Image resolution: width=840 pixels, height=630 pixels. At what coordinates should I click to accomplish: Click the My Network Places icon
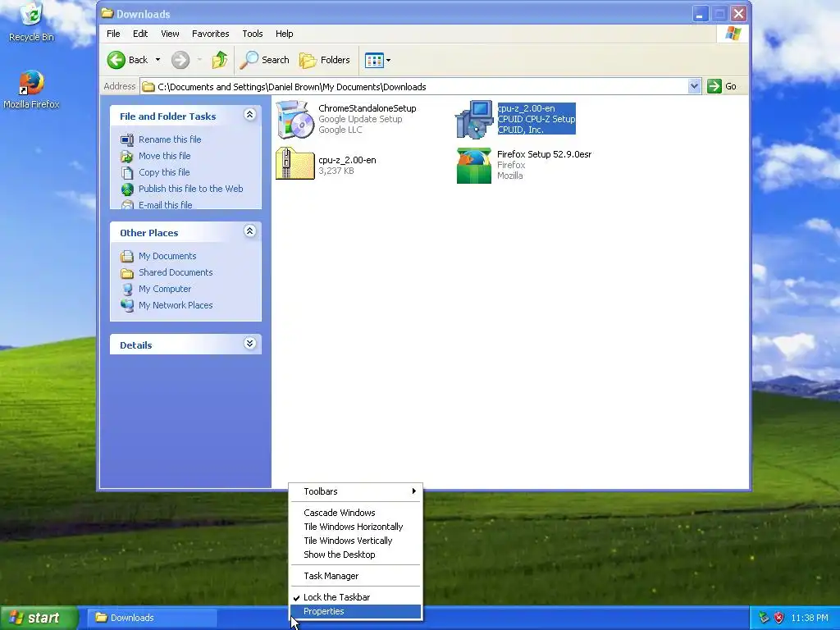click(127, 305)
